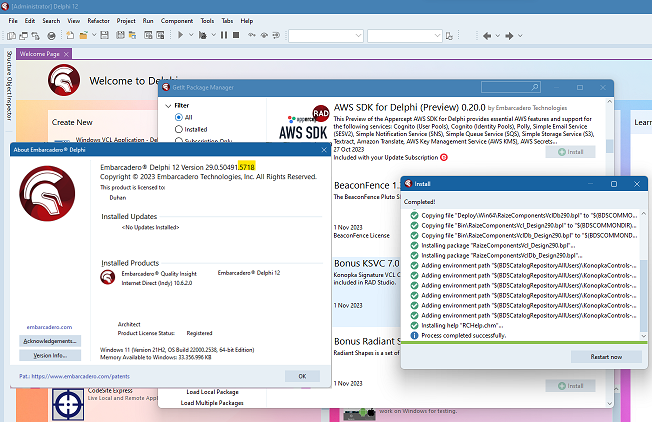Screen dimensions: 652x422
Task: Open Back arrow history dropdown
Action: coord(497,36)
